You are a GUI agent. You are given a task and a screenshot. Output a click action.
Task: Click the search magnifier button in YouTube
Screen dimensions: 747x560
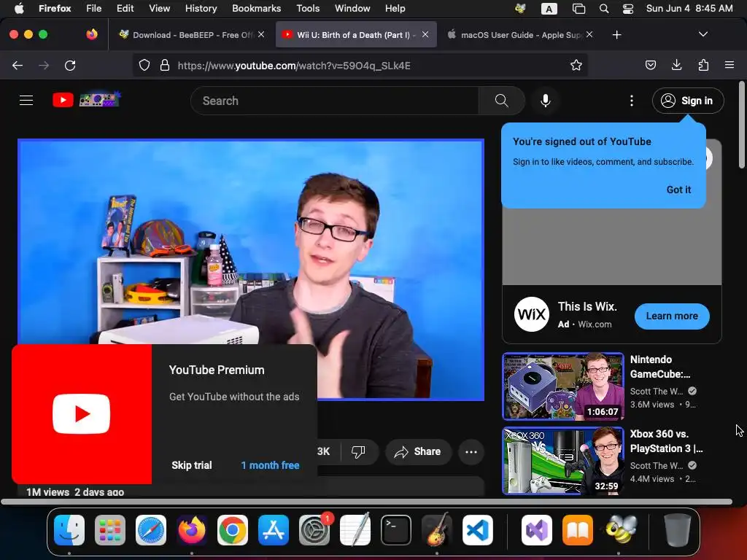pyautogui.click(x=502, y=101)
